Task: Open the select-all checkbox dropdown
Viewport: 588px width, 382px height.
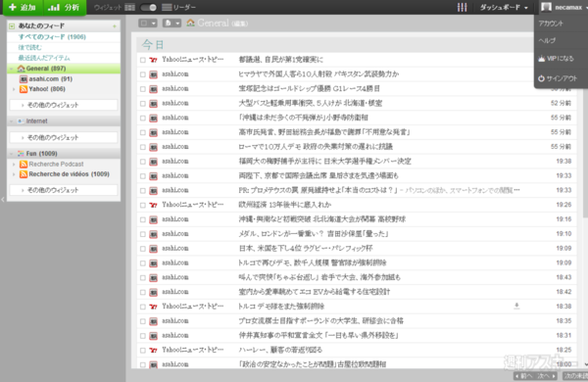Action: point(148,24)
